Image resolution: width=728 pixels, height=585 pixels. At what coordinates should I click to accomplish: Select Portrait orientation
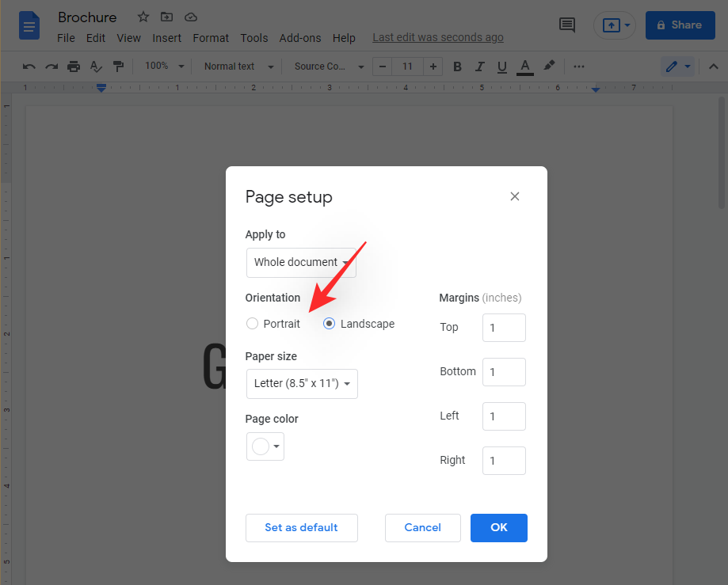click(x=253, y=324)
